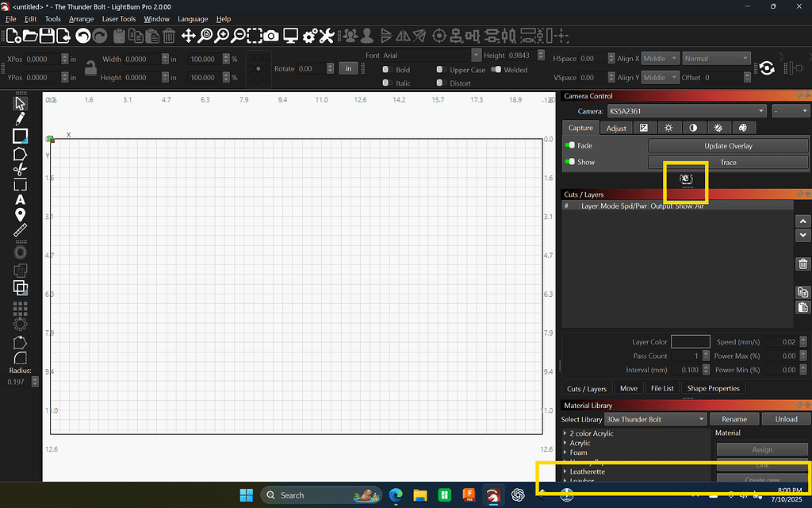812x508 pixels.
Task: Switch to the Adjust camera tab
Action: click(x=616, y=127)
